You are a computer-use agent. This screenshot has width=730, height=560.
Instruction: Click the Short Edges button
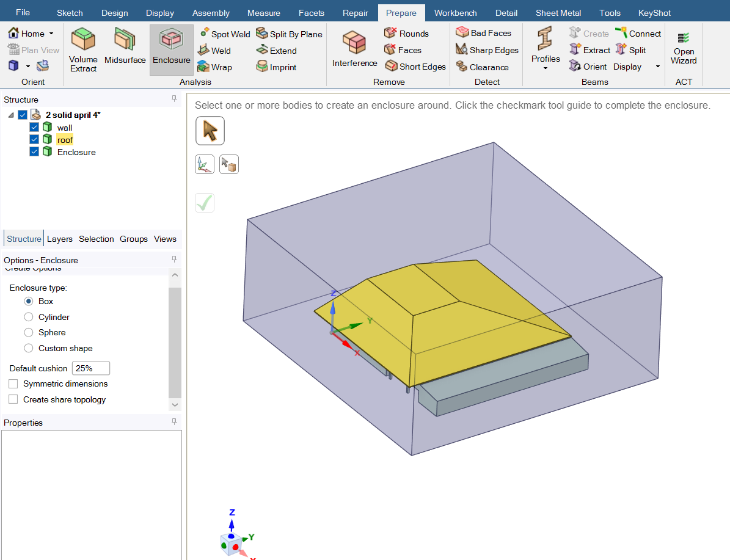[415, 67]
